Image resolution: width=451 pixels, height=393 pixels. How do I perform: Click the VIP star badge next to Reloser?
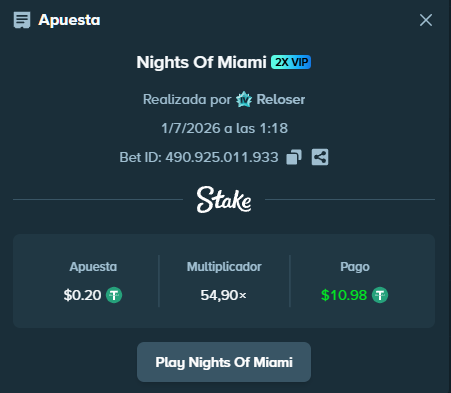pos(244,99)
